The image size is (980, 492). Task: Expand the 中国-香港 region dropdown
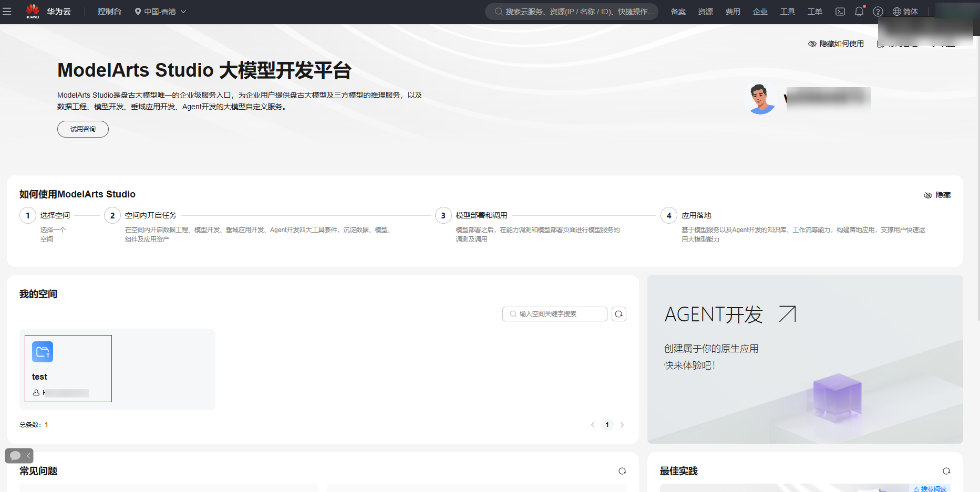[x=160, y=12]
